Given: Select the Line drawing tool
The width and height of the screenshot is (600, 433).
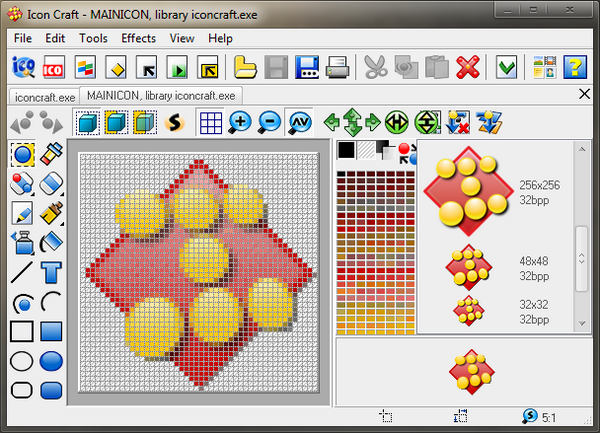Looking at the screenshot, I should click(x=22, y=272).
